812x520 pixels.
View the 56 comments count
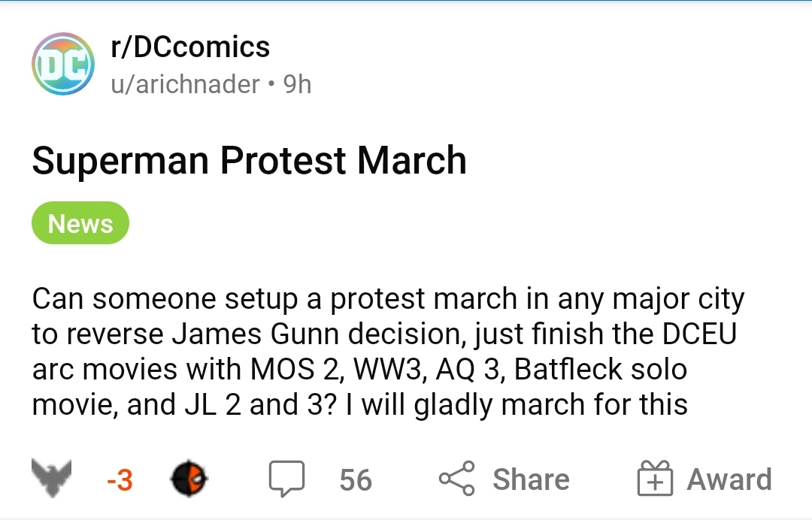[x=356, y=479]
